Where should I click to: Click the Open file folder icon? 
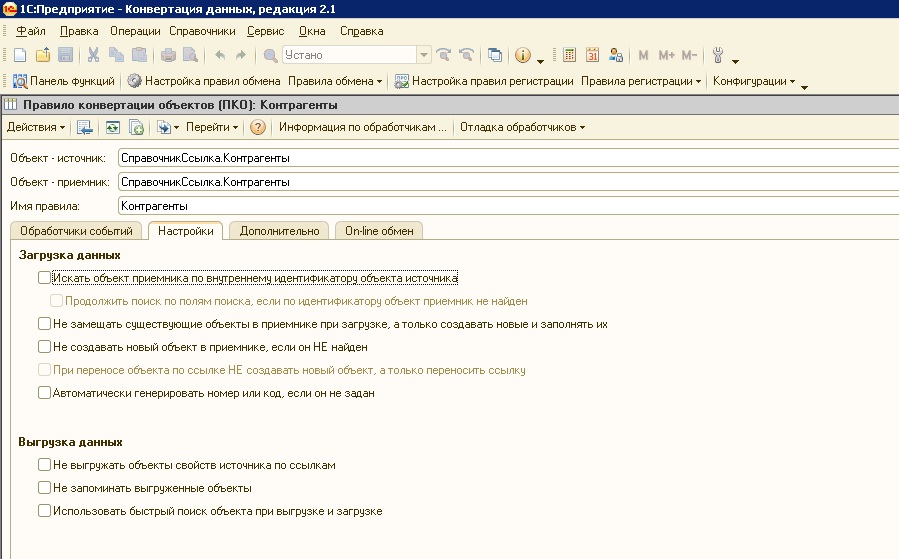point(43,55)
